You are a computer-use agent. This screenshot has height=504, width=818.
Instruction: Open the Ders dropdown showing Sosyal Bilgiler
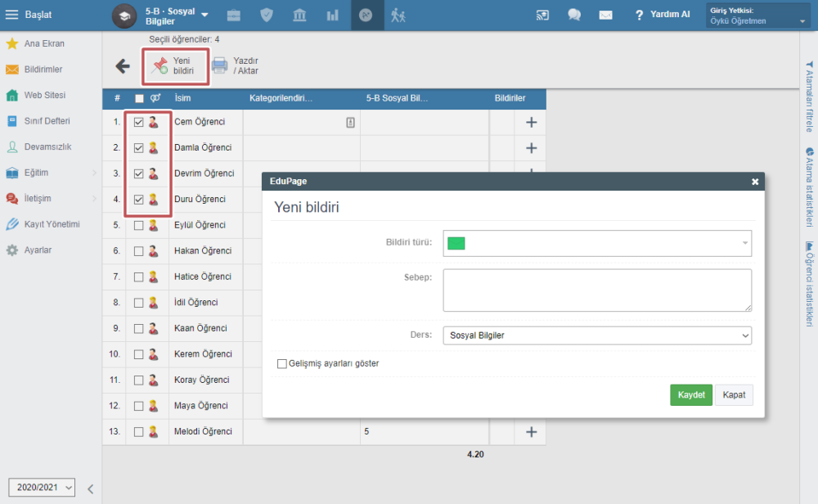(x=597, y=335)
